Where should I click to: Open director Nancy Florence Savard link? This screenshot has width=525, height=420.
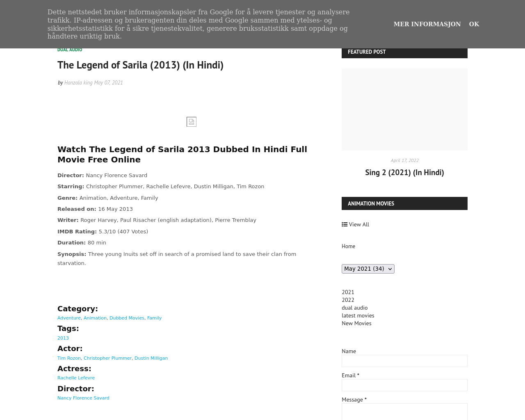point(83,398)
